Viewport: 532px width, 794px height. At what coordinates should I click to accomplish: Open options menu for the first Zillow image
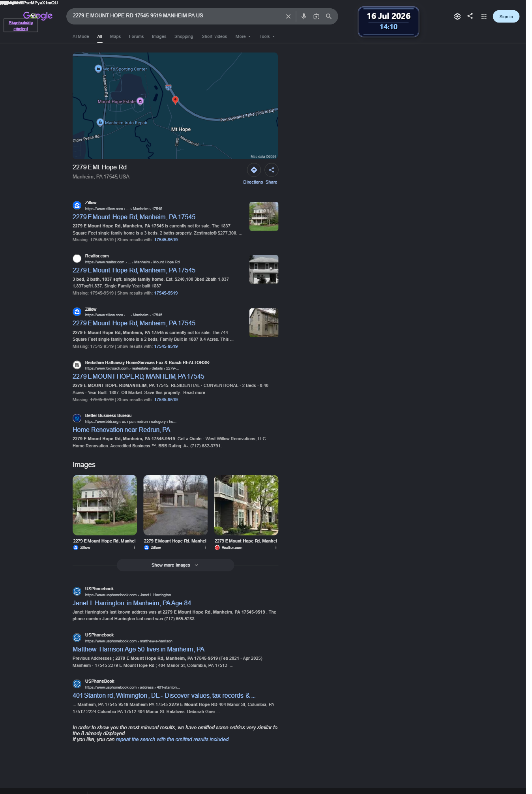pyautogui.click(x=135, y=548)
